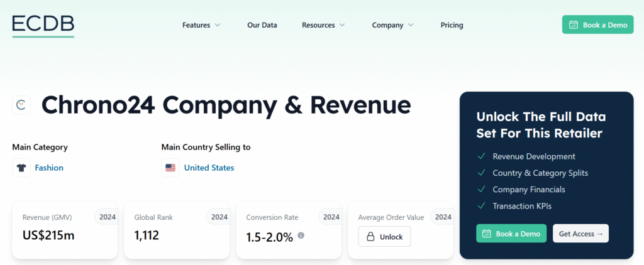Click the Chrono24 logo icon beside title
This screenshot has width=644, height=265.
click(x=21, y=105)
